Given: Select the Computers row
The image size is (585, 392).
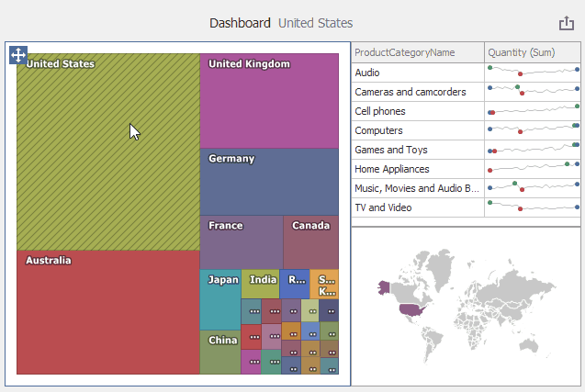Looking at the screenshot, I should coord(417,130).
